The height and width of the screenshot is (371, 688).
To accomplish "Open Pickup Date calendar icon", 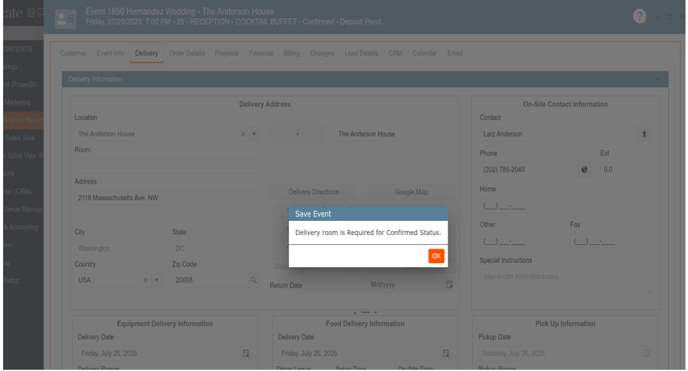I will (646, 353).
